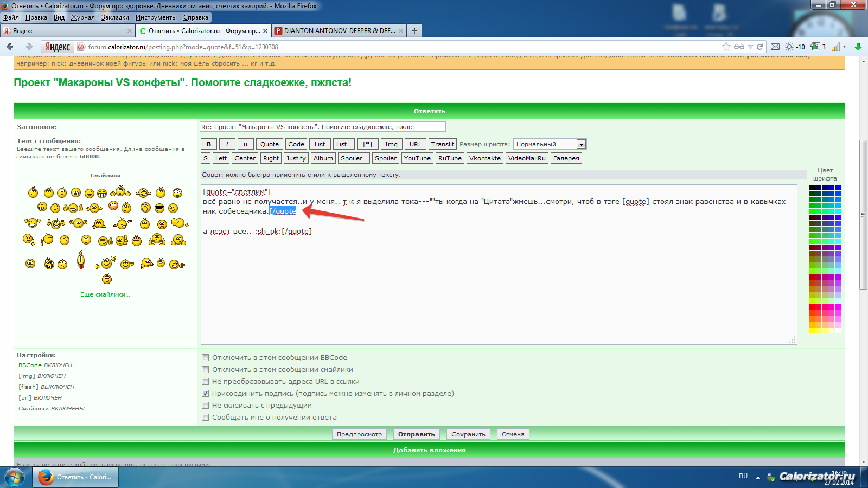Tick 'Отключить в этом сообщении BBCode' checkbox

click(x=205, y=358)
